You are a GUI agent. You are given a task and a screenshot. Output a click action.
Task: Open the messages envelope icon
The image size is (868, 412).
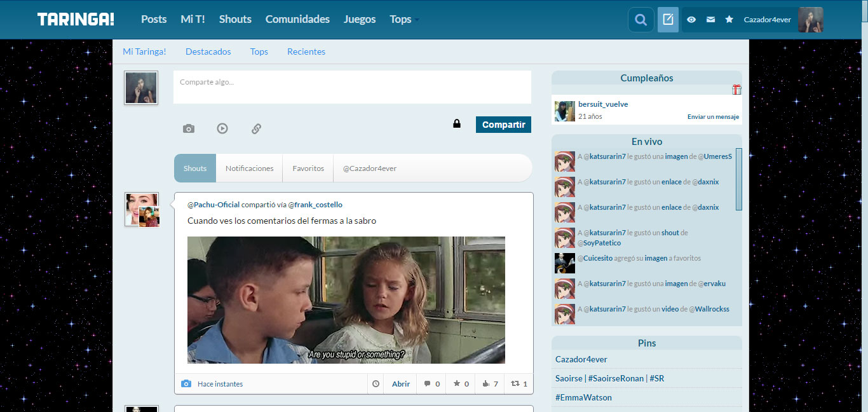click(710, 20)
